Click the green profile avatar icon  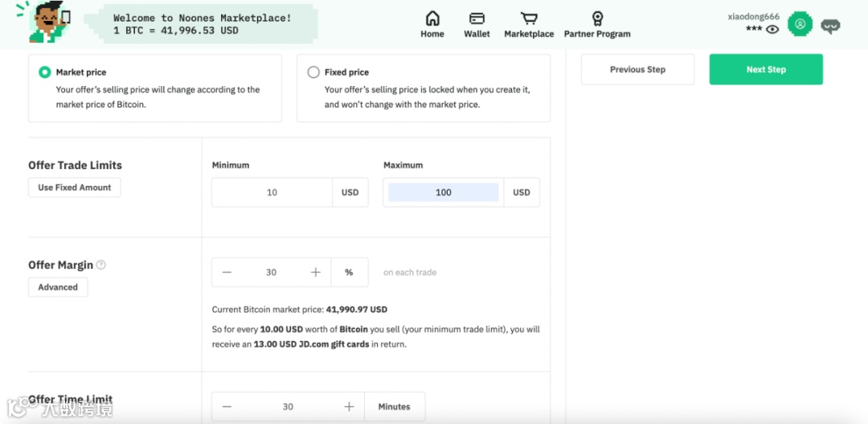click(x=800, y=24)
